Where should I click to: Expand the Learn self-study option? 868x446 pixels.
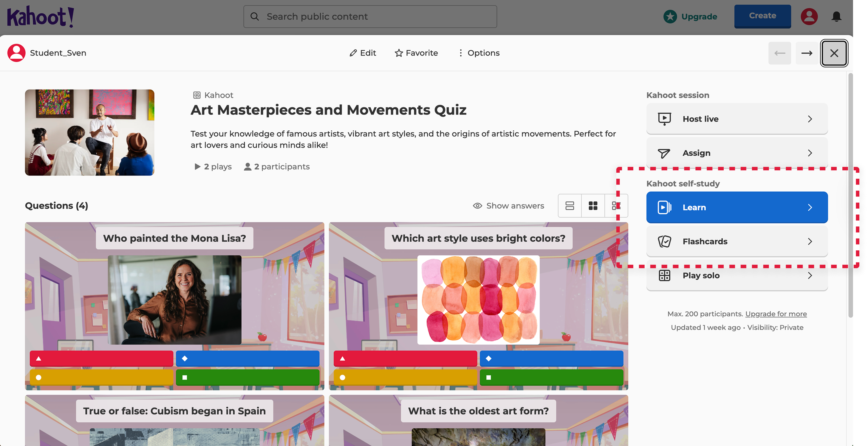(737, 207)
